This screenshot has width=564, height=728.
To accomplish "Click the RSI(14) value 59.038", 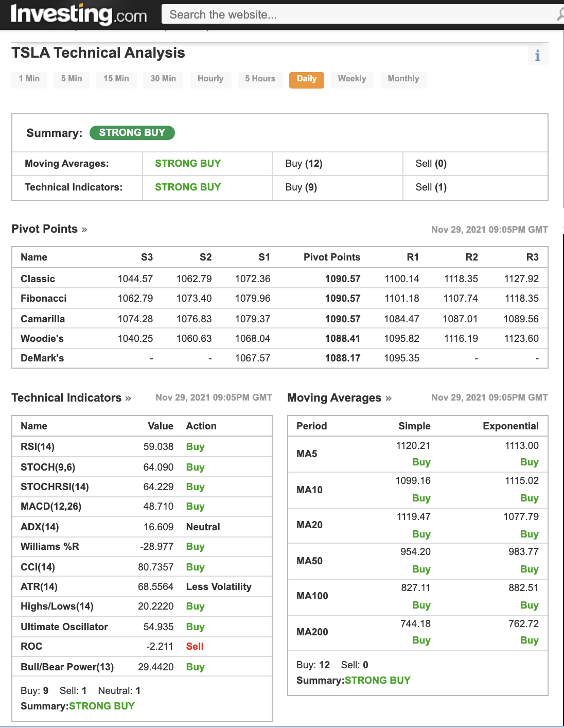I will [x=158, y=447].
